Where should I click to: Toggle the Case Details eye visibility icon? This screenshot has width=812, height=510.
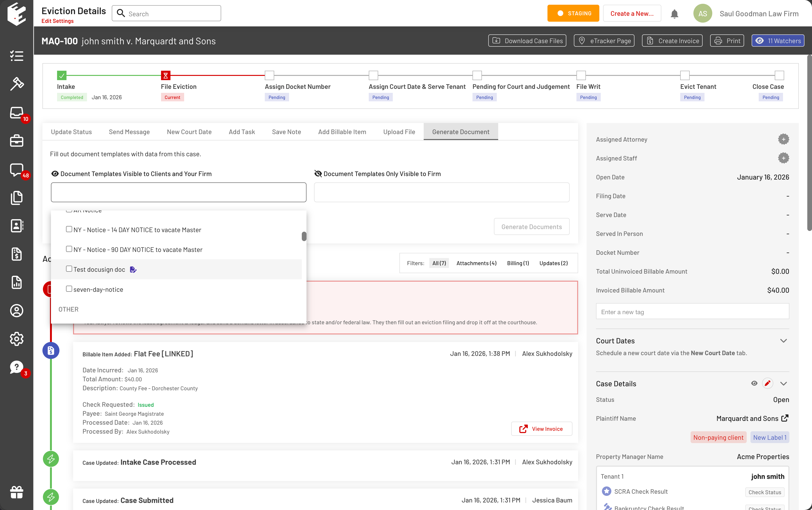(x=754, y=384)
